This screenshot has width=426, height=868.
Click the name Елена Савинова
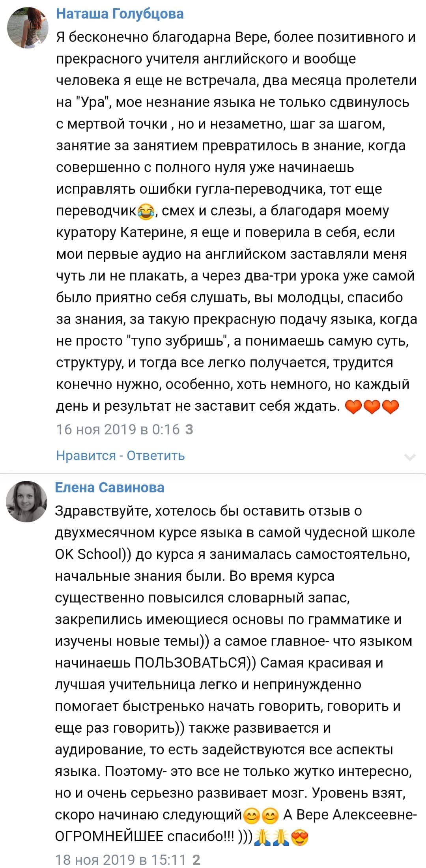(x=110, y=488)
